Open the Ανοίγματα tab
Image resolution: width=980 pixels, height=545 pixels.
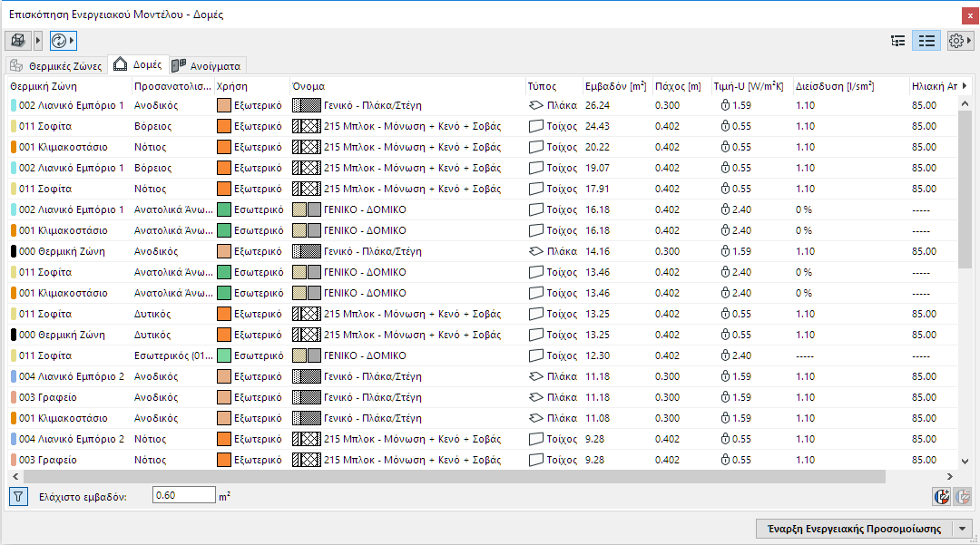tap(207, 65)
